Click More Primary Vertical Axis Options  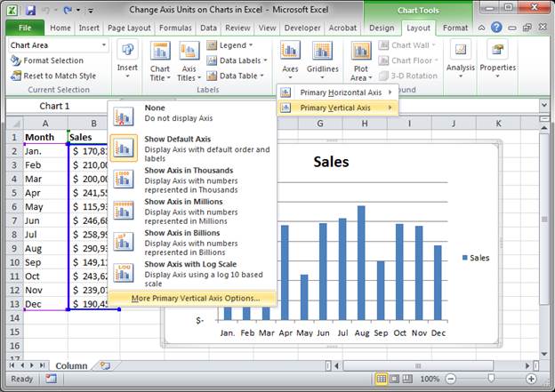click(192, 299)
